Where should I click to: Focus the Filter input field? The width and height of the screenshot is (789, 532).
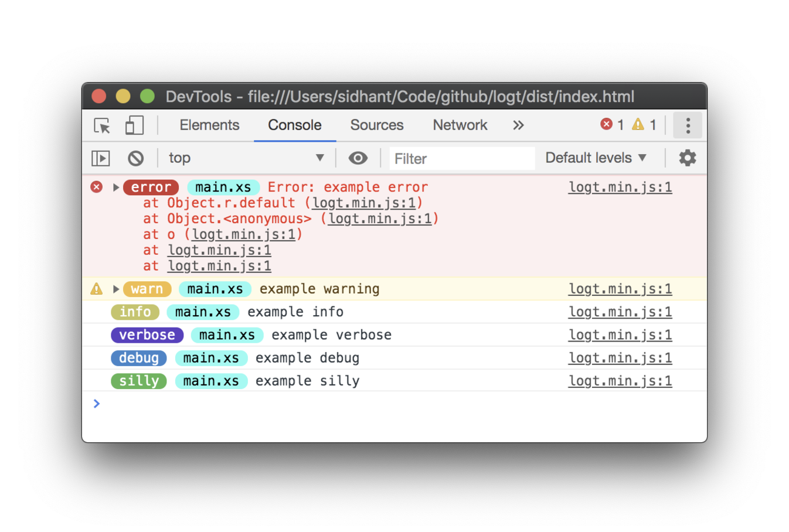click(462, 158)
